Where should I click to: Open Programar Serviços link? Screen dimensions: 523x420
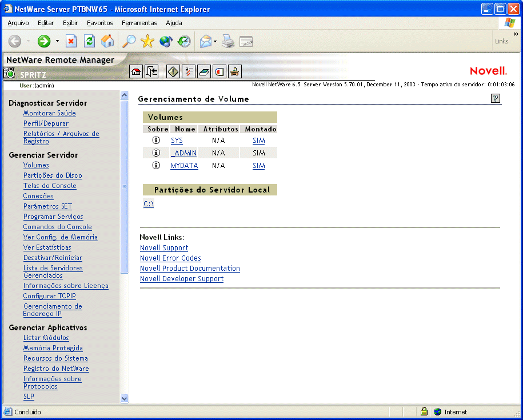pos(53,217)
